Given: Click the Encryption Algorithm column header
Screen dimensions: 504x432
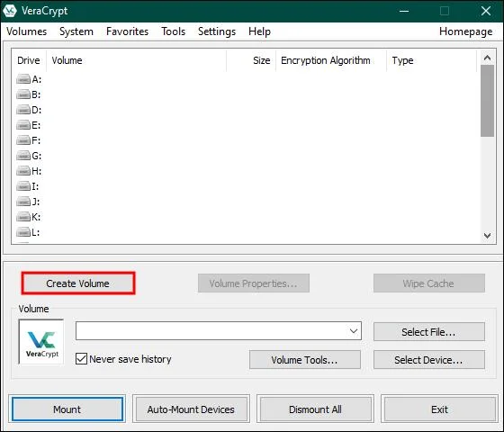Looking at the screenshot, I should click(331, 60).
